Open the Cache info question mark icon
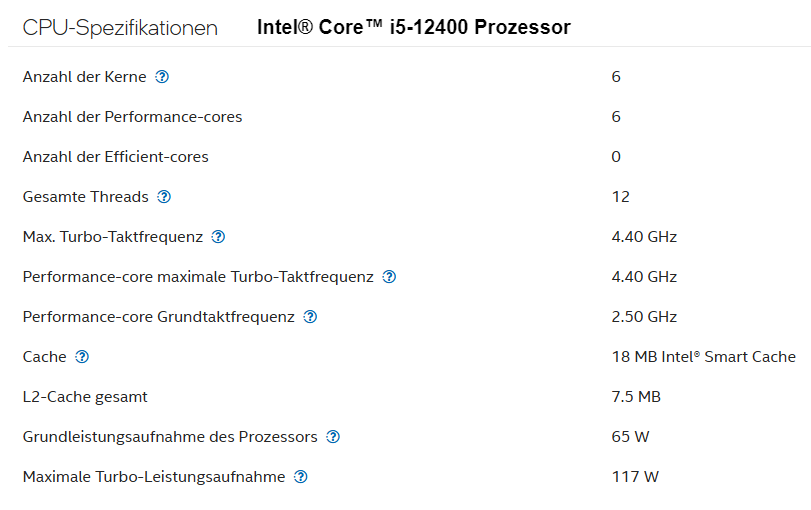Viewport: 811px width, 510px height. click(x=82, y=356)
